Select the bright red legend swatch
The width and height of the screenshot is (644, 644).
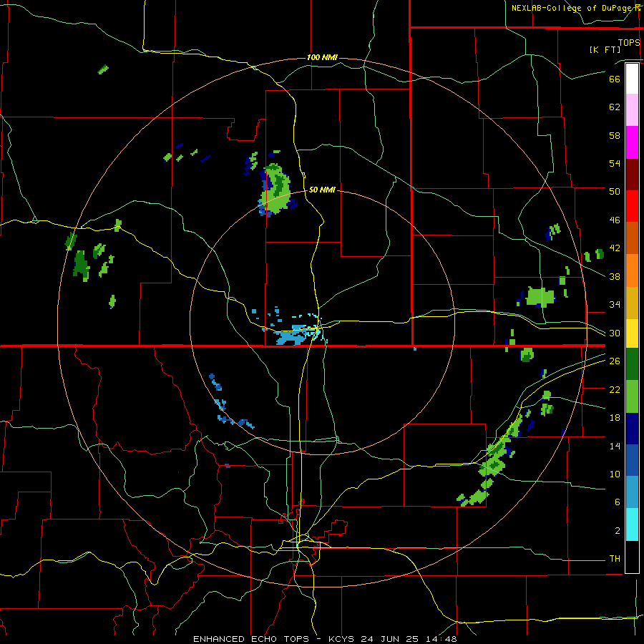click(632, 206)
